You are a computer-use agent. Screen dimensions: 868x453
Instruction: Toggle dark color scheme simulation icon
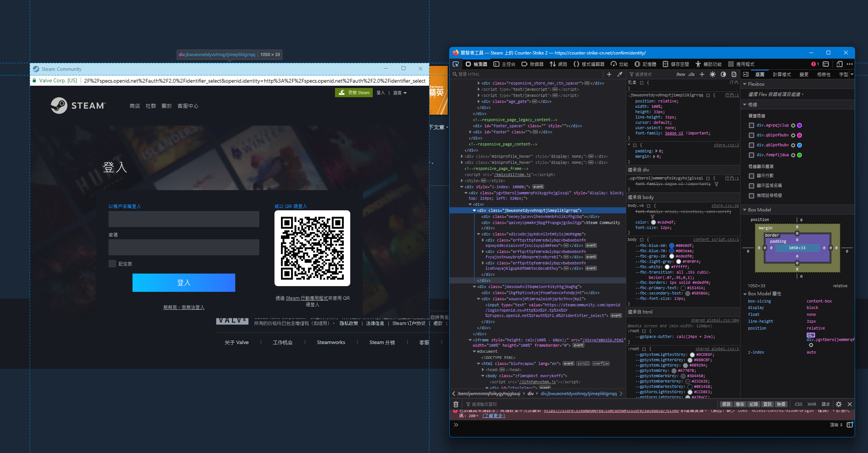click(723, 74)
